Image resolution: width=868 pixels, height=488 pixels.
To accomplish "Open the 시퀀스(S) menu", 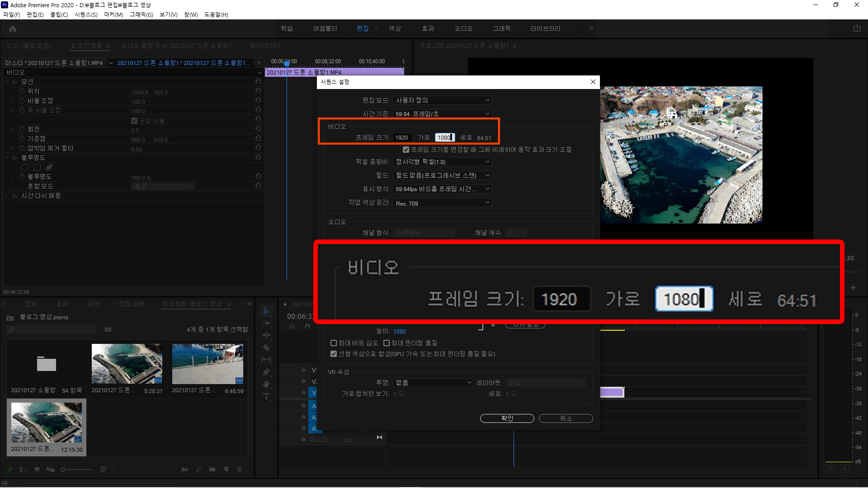I will click(x=86, y=14).
